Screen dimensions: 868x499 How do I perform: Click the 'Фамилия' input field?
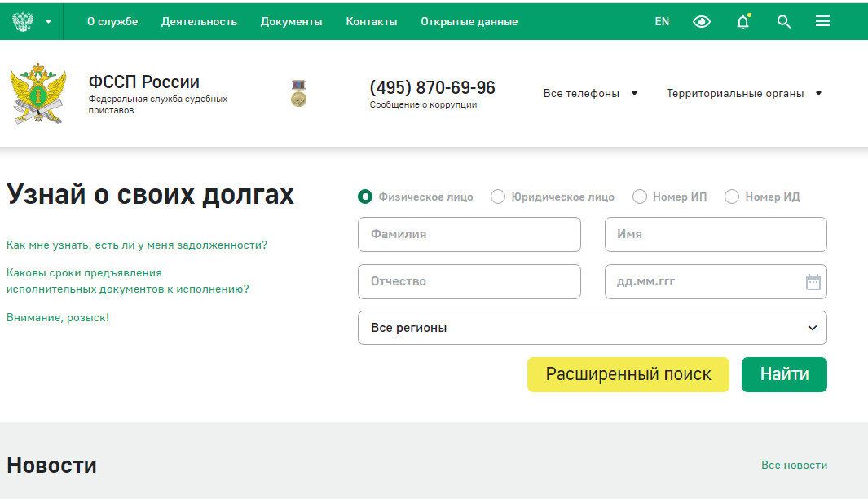[469, 234]
